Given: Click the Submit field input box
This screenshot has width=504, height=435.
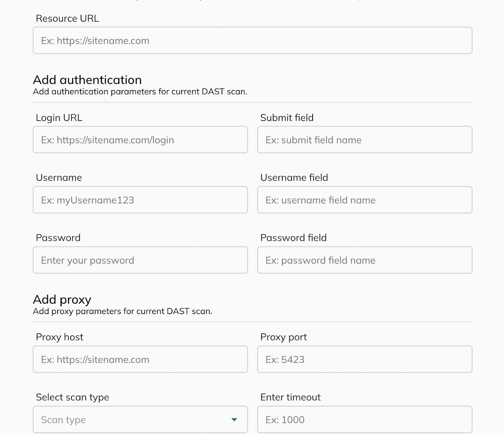Looking at the screenshot, I should click(x=364, y=140).
